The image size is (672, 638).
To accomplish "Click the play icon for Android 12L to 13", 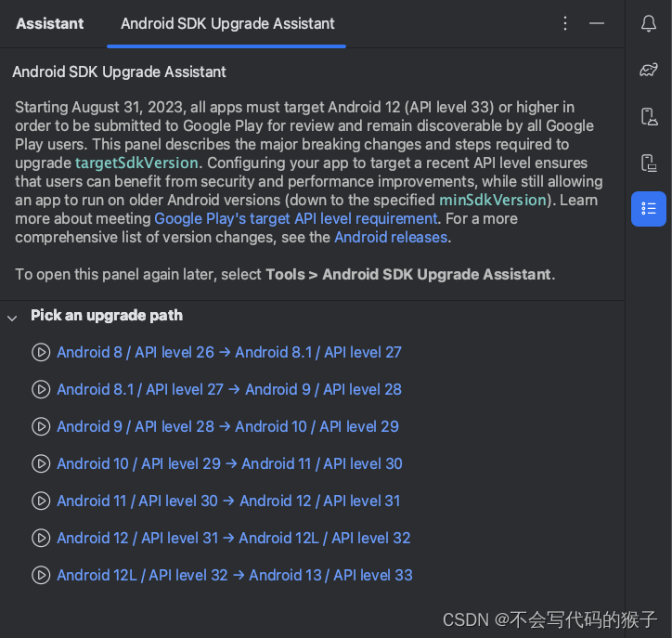I will click(x=41, y=576).
